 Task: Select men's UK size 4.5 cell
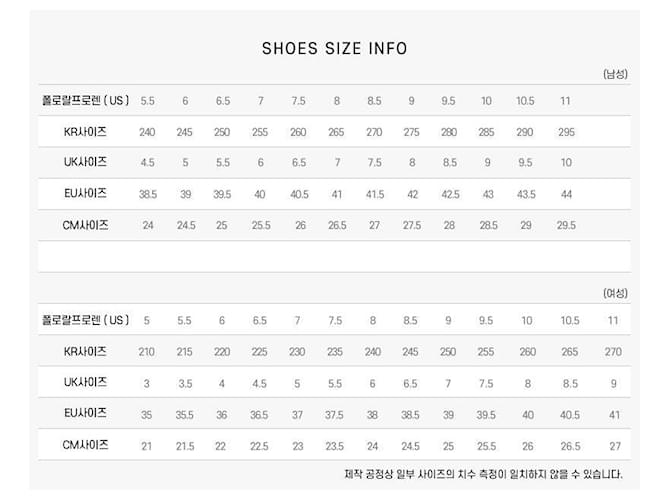click(x=147, y=162)
